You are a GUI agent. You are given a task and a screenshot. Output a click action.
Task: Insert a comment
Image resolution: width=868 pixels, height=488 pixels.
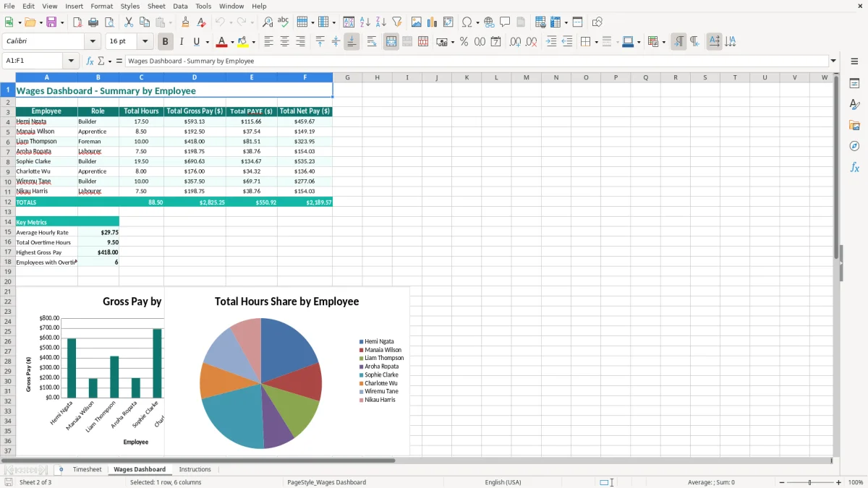[505, 22]
